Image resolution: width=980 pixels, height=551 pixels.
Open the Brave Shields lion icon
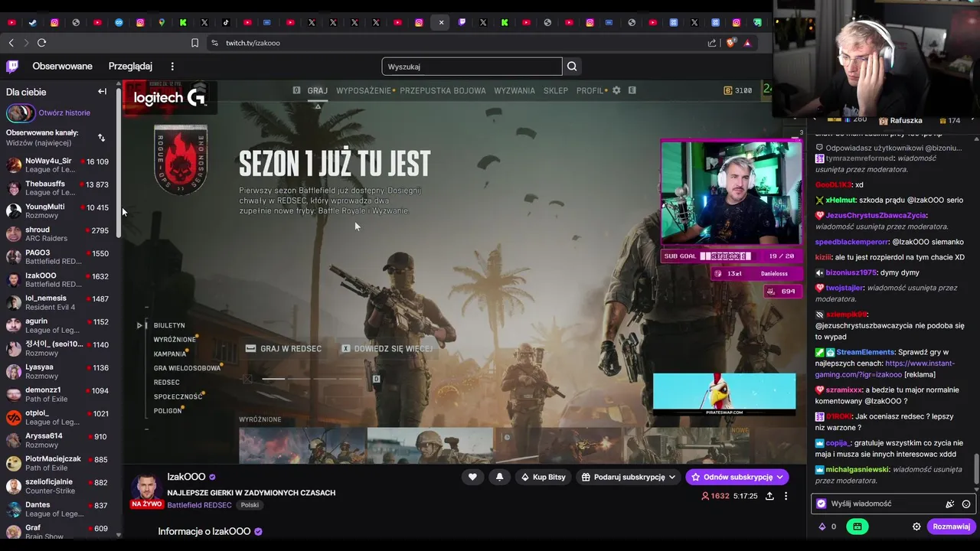tap(731, 43)
